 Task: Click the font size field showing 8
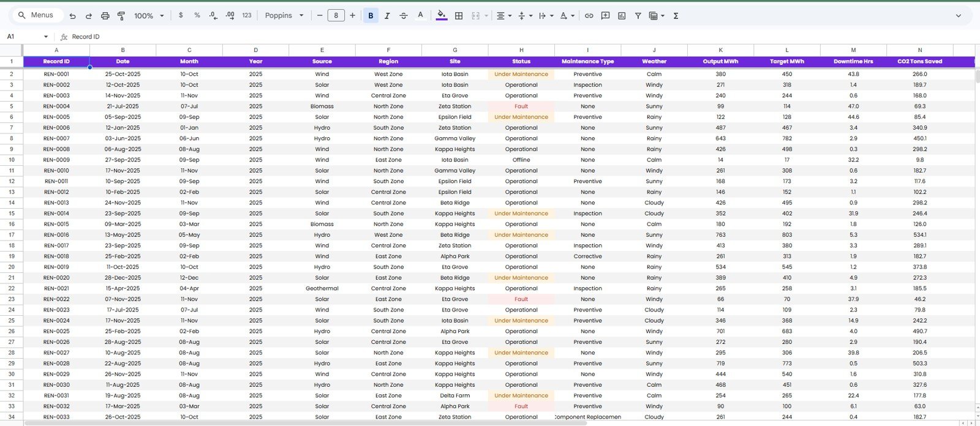336,15
